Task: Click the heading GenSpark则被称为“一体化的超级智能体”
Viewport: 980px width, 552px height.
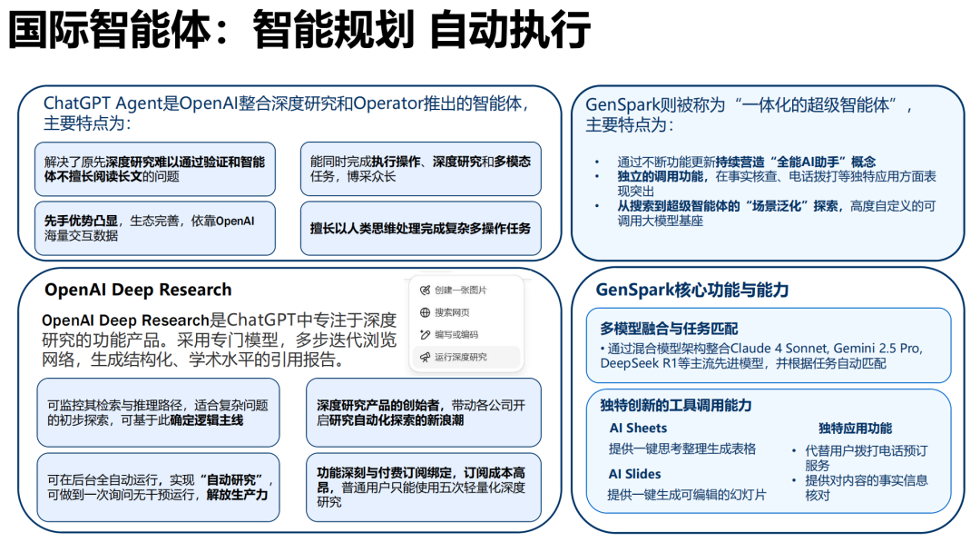Action: coord(749,115)
